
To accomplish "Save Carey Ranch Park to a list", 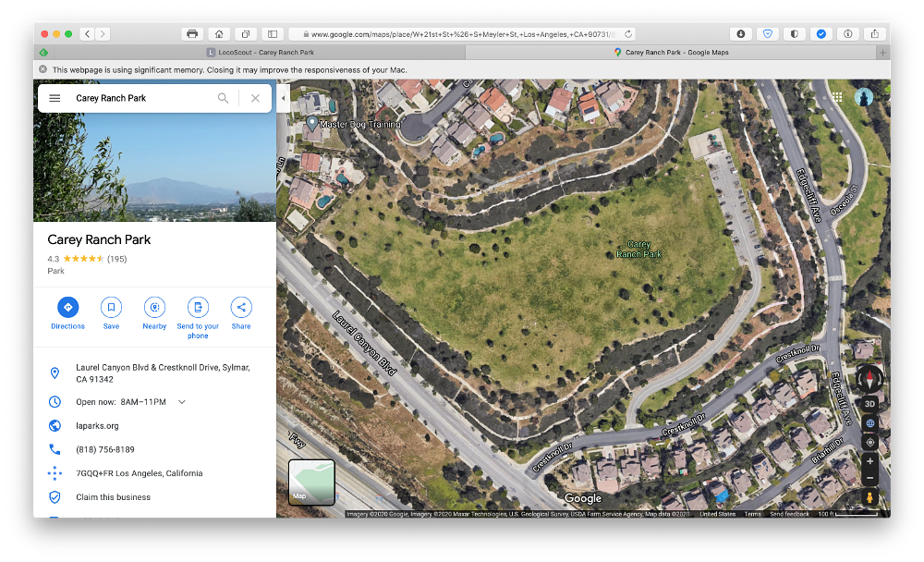I will point(112,307).
